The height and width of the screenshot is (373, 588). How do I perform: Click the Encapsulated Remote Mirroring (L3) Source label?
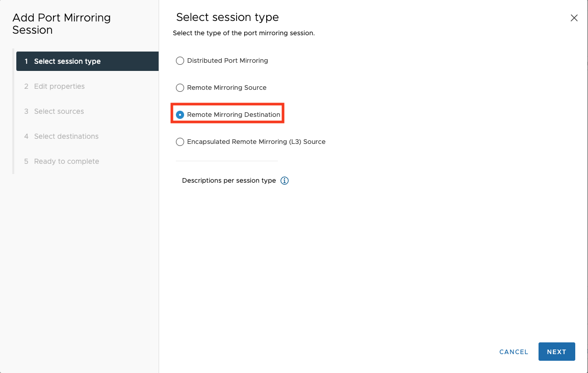coord(256,141)
